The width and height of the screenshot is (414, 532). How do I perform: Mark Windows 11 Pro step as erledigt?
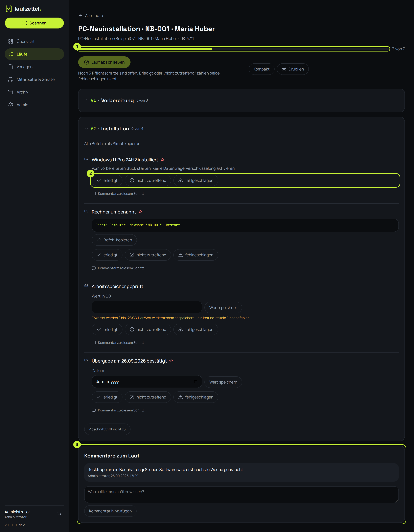pyautogui.click(x=107, y=181)
